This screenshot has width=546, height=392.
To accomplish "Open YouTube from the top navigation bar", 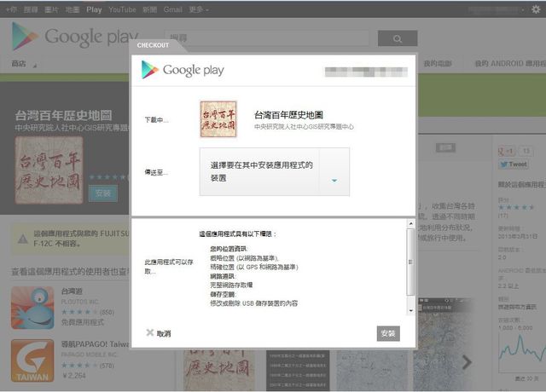I will point(122,9).
